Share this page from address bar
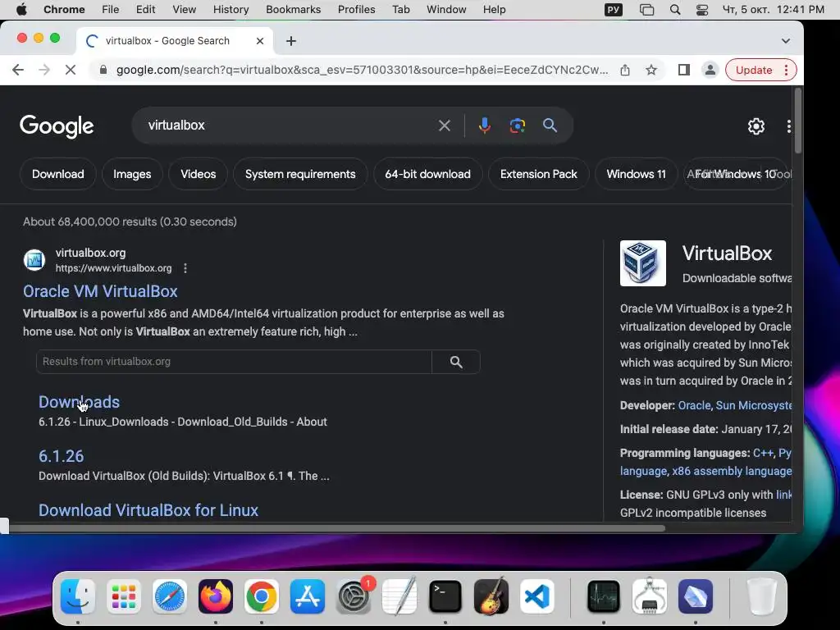Screen dimensions: 840x630 [624, 70]
